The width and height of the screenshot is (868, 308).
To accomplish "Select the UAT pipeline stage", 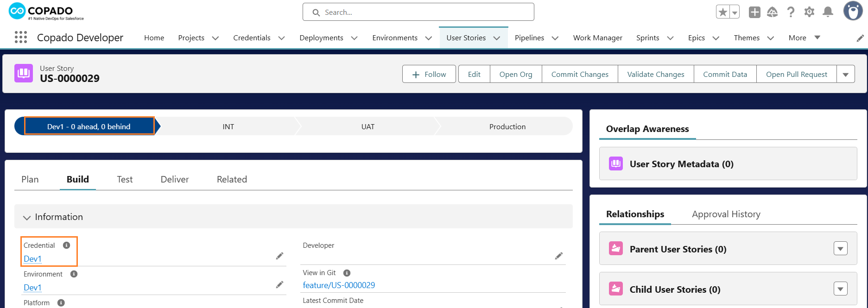I will (x=367, y=126).
